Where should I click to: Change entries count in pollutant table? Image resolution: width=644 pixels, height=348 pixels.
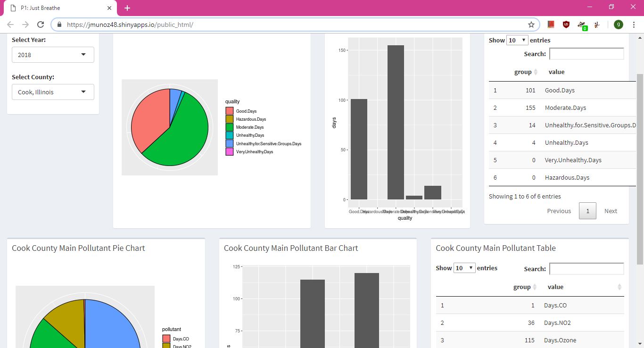(464, 268)
